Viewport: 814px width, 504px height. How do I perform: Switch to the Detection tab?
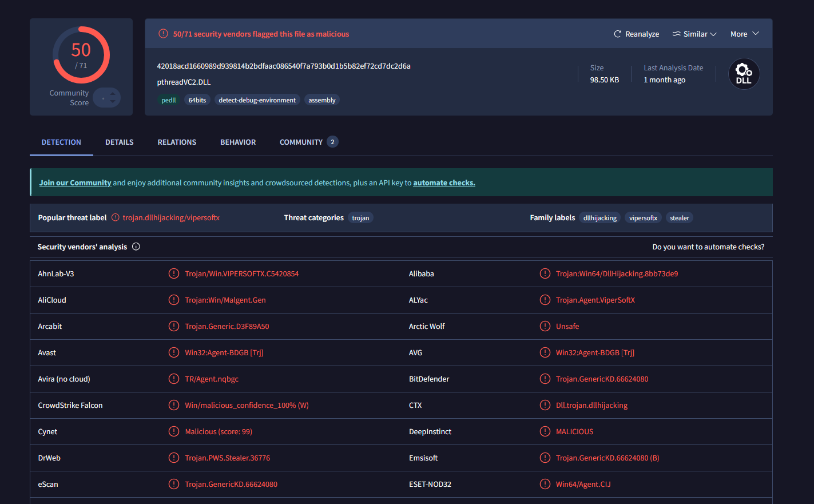(x=61, y=142)
